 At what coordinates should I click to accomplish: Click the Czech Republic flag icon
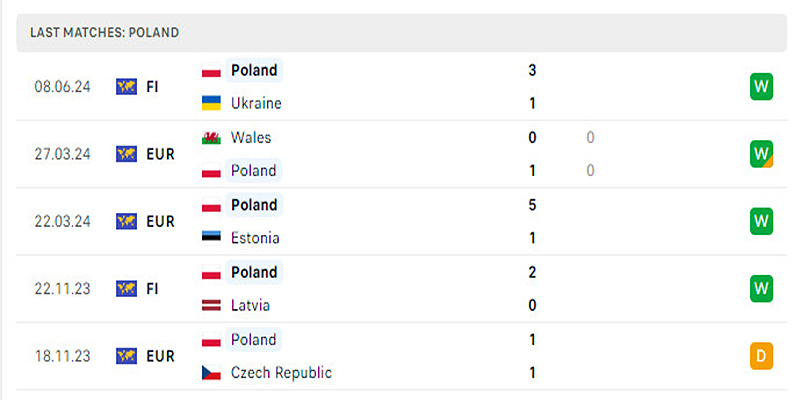click(x=211, y=373)
